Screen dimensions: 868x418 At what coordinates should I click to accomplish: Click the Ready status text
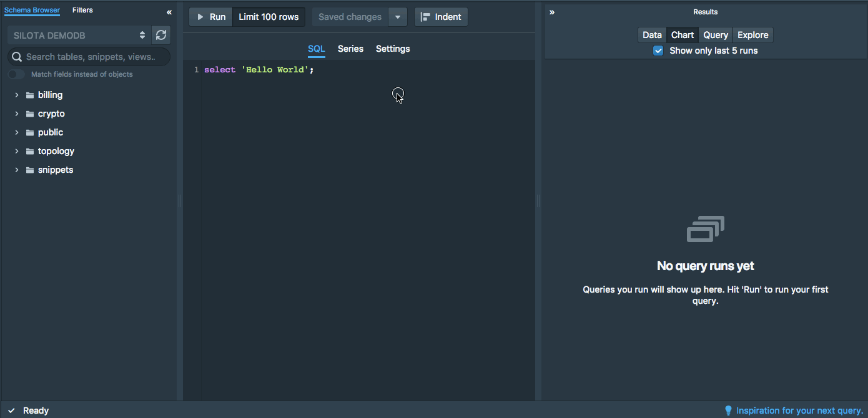pyautogui.click(x=36, y=411)
